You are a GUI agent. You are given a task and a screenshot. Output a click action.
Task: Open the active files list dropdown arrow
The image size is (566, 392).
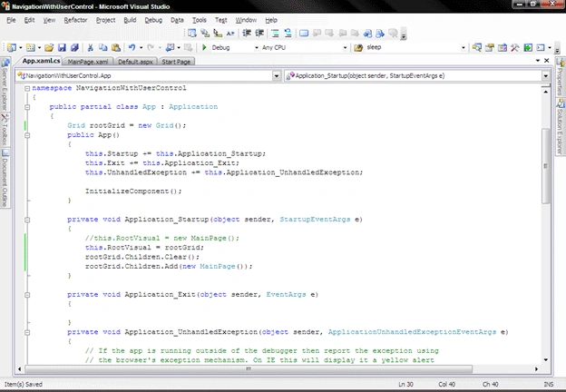pos(538,61)
